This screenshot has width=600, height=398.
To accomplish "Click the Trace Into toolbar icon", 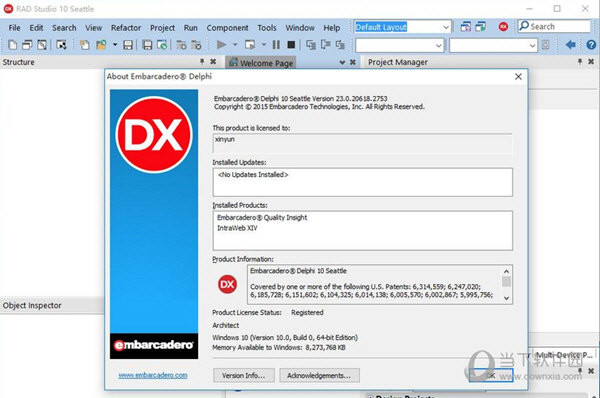I will click(311, 45).
